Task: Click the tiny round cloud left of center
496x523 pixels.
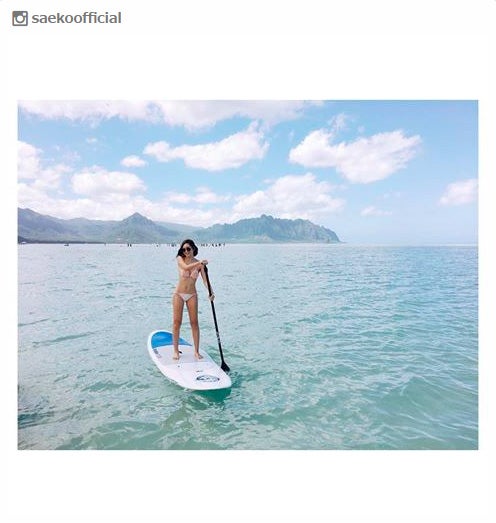Action: coord(134,161)
